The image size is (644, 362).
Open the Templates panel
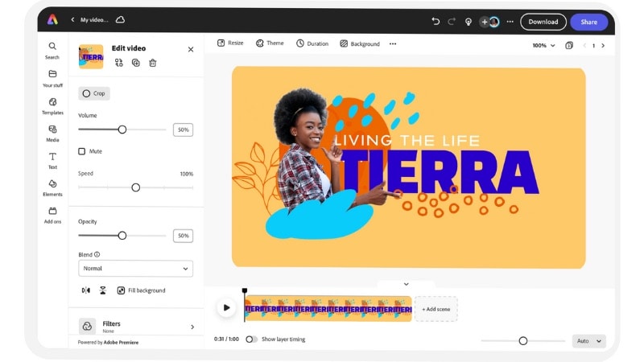[x=52, y=106]
